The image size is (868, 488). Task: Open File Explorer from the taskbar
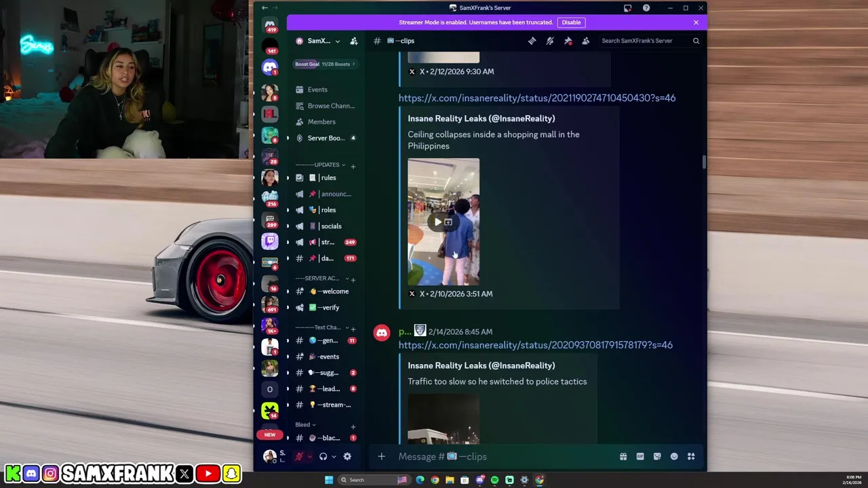click(450, 480)
